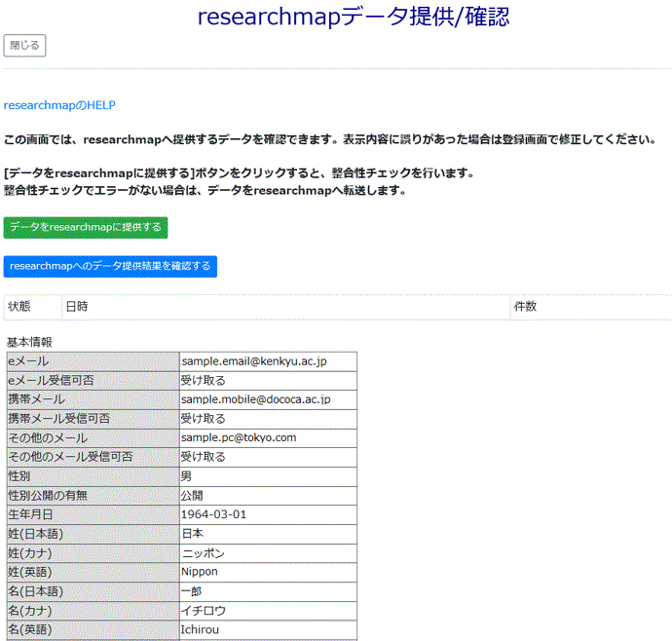Click the eメール row label
The image size is (672, 641).
[x=93, y=361]
